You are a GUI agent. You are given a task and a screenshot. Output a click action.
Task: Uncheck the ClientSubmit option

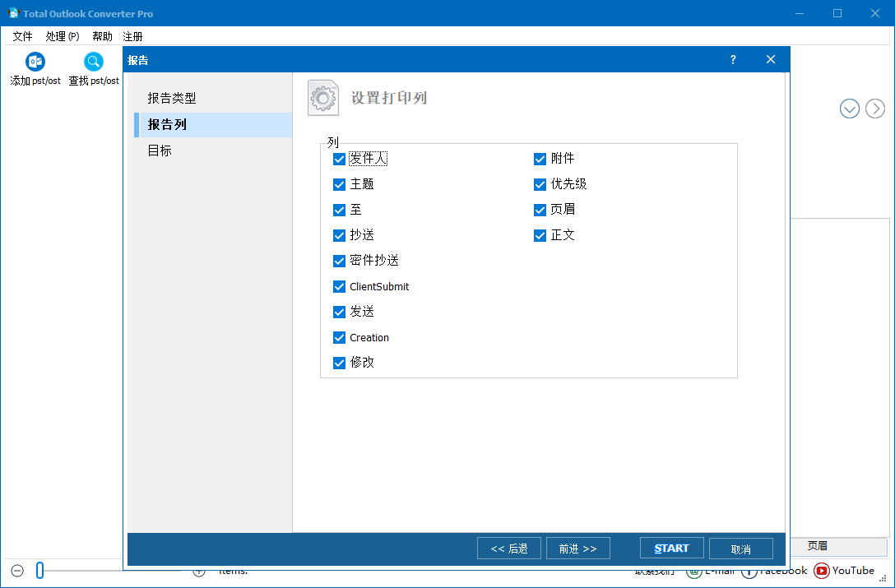pyautogui.click(x=339, y=286)
